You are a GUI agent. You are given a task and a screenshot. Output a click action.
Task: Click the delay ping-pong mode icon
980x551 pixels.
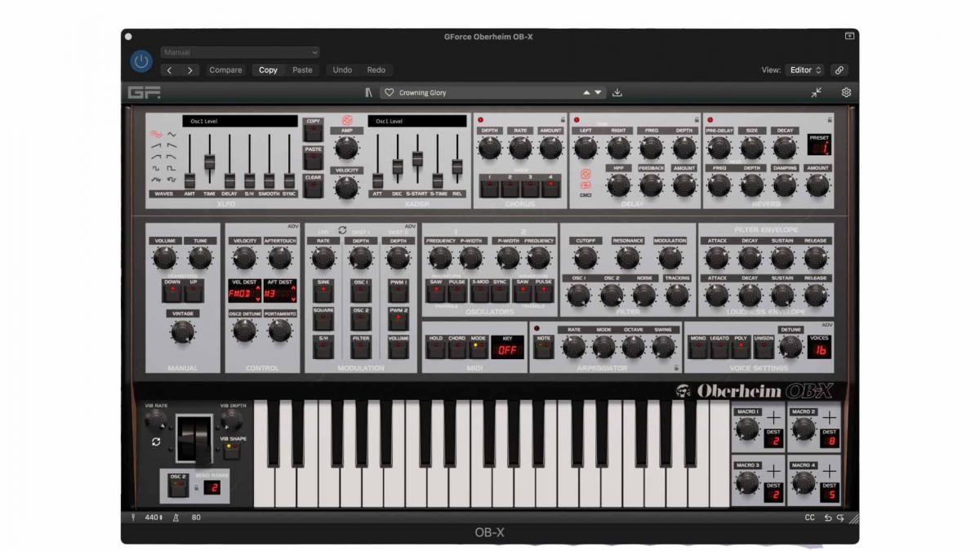tap(586, 184)
